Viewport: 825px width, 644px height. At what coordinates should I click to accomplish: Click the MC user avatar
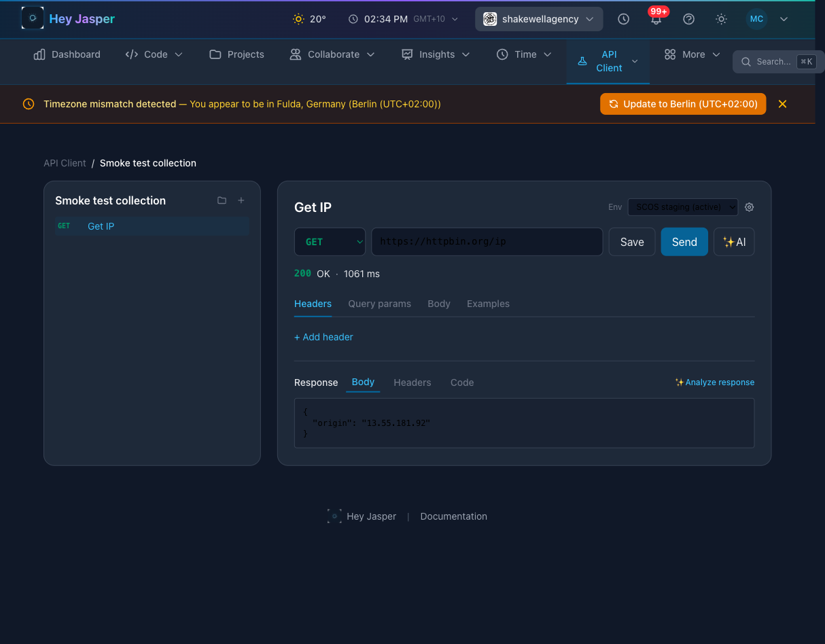756,19
